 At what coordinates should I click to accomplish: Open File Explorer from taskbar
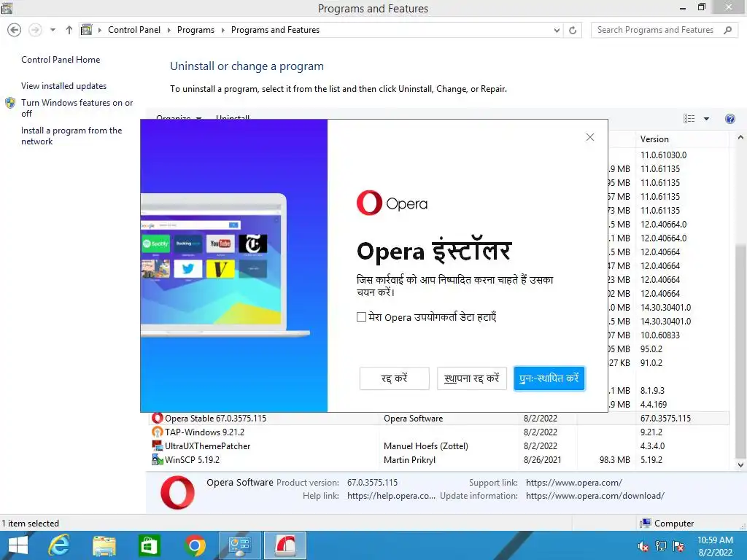(x=104, y=545)
